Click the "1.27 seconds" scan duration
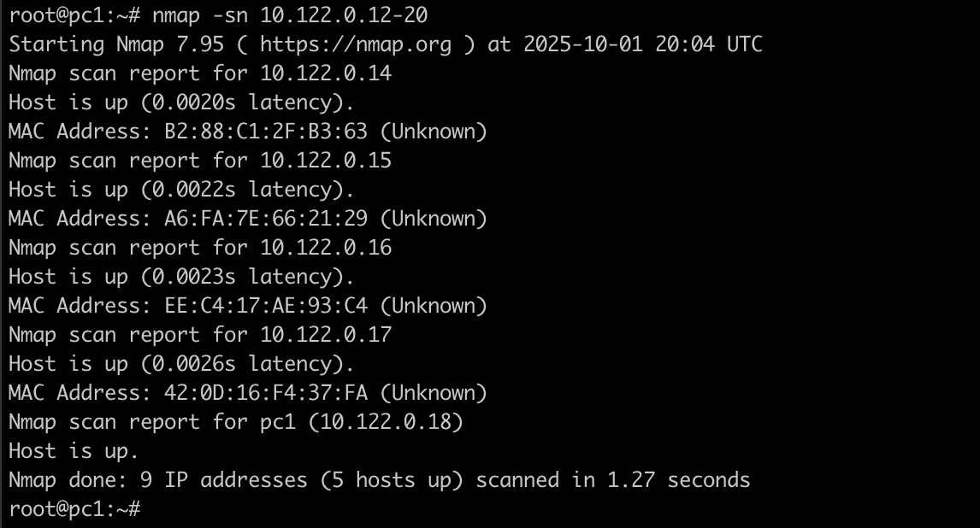 (x=679, y=480)
